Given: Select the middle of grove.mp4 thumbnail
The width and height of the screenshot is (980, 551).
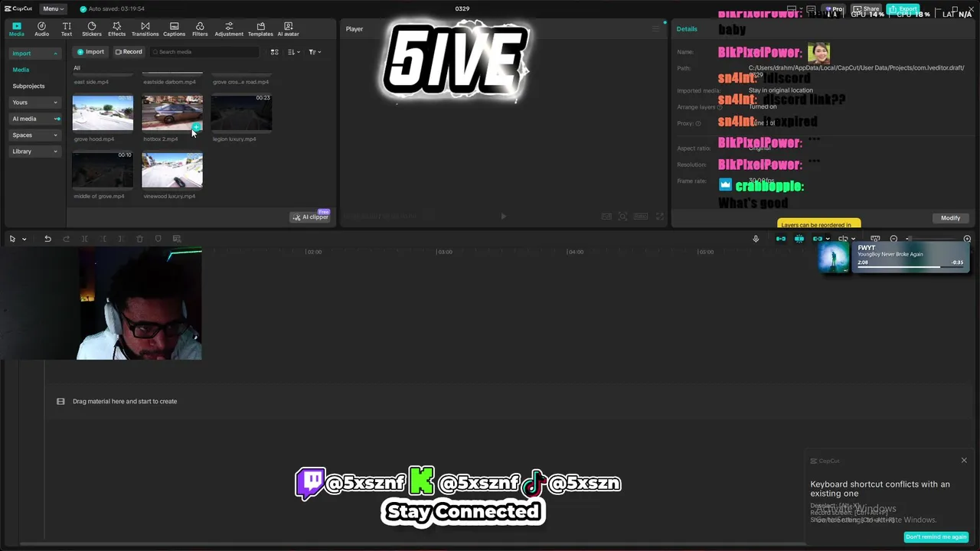Looking at the screenshot, I should click(x=103, y=170).
